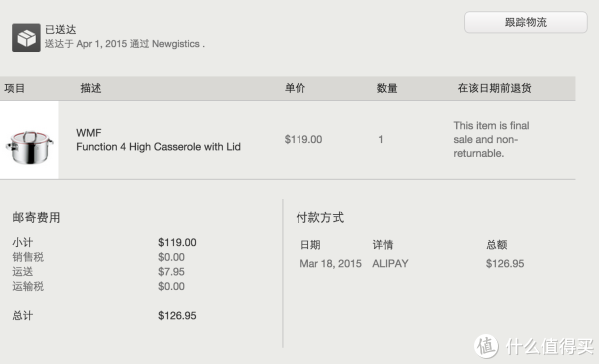The height and width of the screenshot is (364, 599).
Task: Select the 单价 column header
Action: point(295,88)
